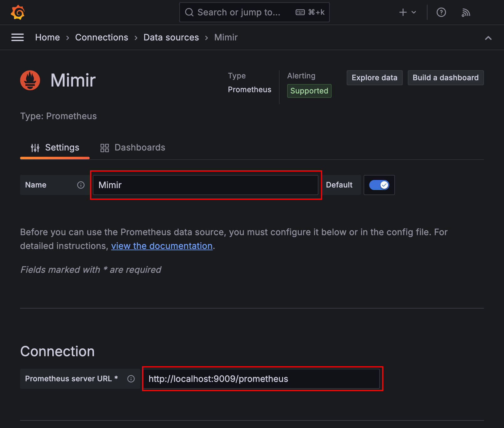Collapse the top bar with chevron
This screenshot has width=504, height=428.
tap(488, 38)
